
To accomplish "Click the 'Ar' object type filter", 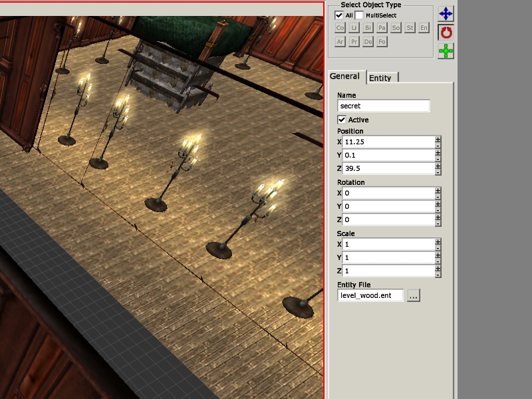I will click(340, 41).
